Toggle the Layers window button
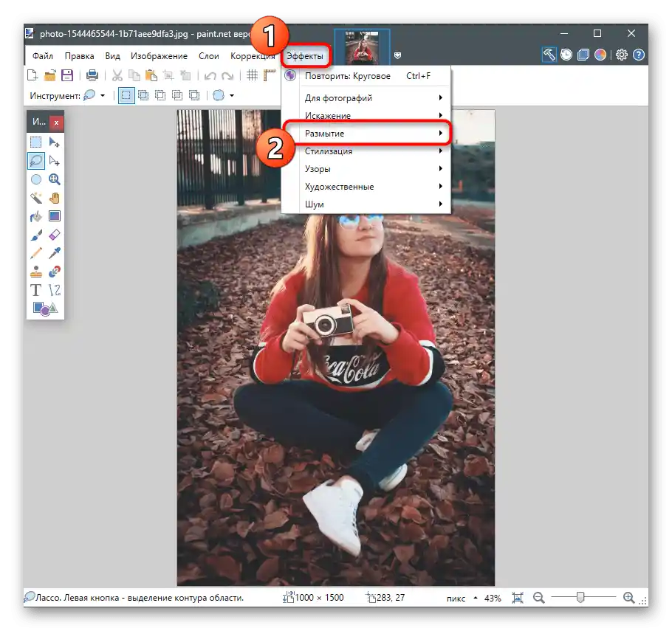 pos(583,55)
